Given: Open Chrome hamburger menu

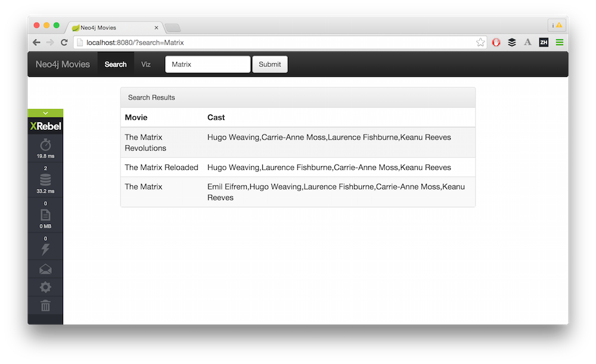Looking at the screenshot, I should tap(560, 42).
